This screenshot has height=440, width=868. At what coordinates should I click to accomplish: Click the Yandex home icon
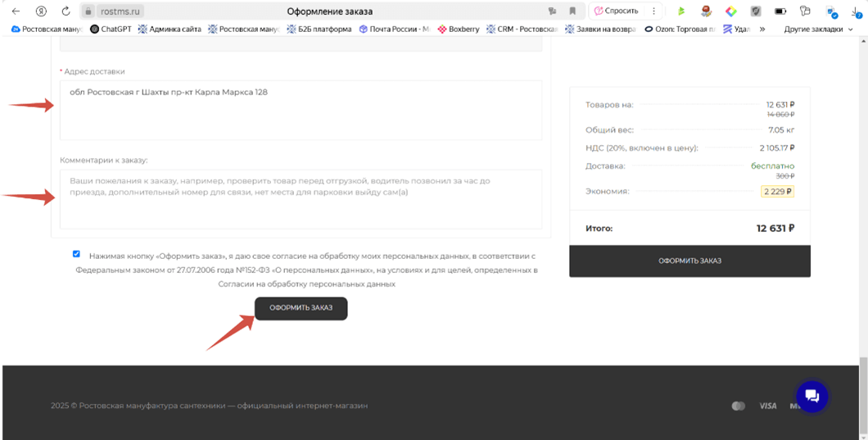click(41, 11)
